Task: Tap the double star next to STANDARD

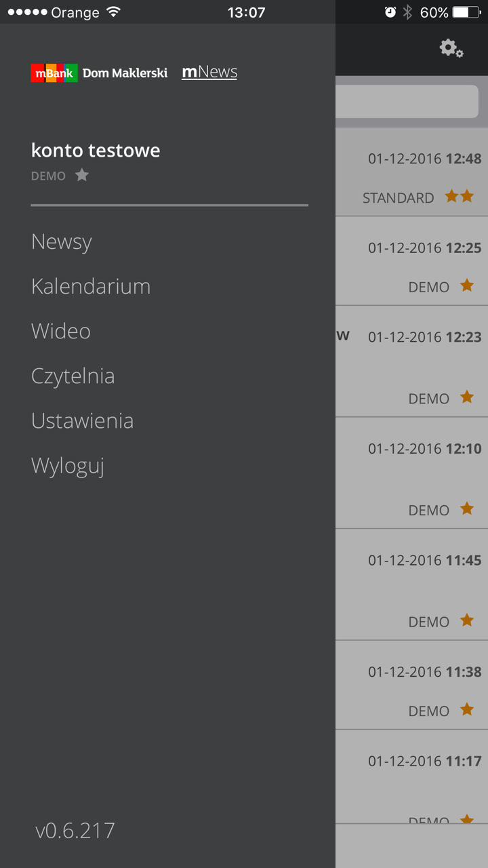Action: point(460,197)
